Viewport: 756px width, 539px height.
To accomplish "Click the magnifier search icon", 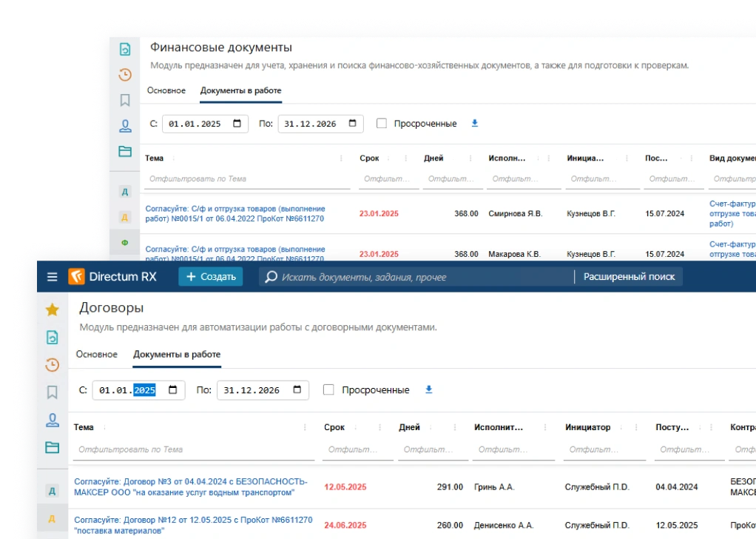I will (x=271, y=277).
